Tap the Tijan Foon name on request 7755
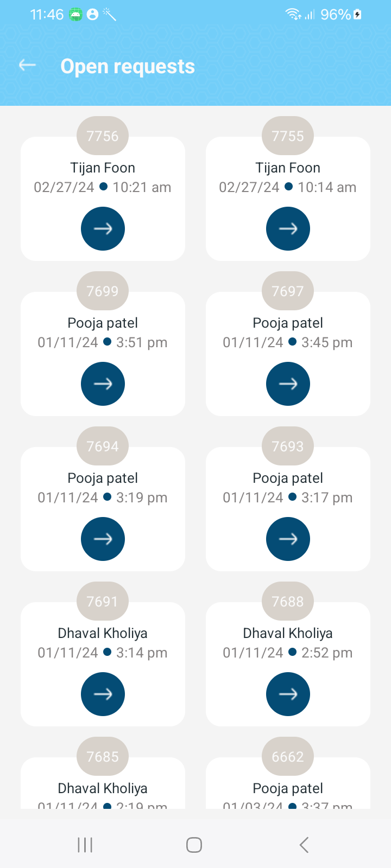The width and height of the screenshot is (391, 868). click(288, 168)
